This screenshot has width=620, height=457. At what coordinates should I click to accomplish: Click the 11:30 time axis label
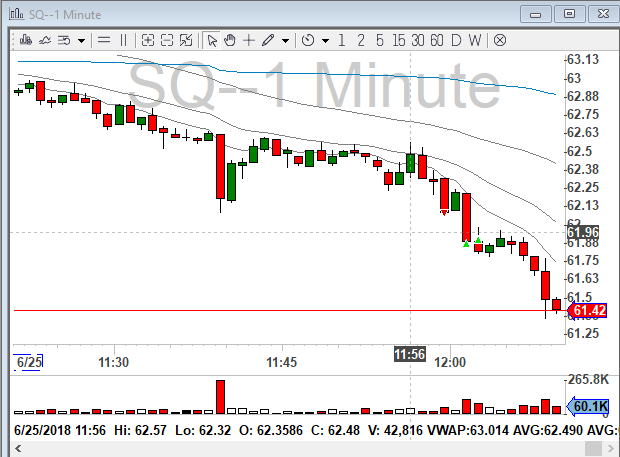113,362
